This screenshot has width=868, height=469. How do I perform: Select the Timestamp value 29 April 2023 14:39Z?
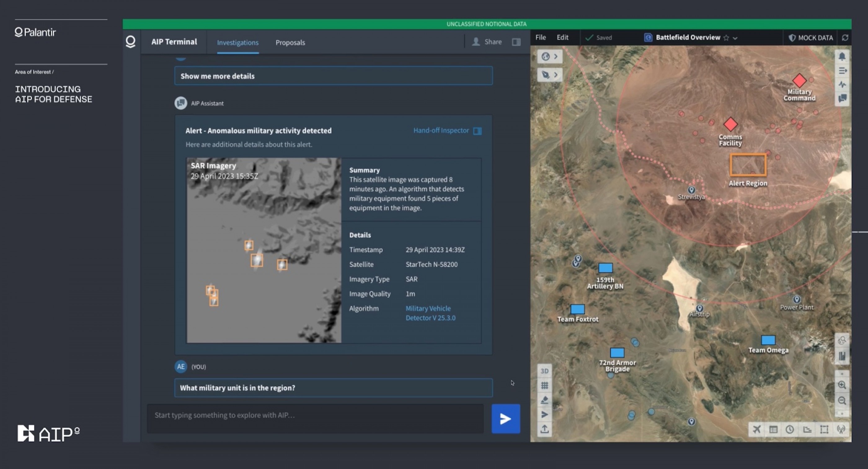click(x=435, y=250)
